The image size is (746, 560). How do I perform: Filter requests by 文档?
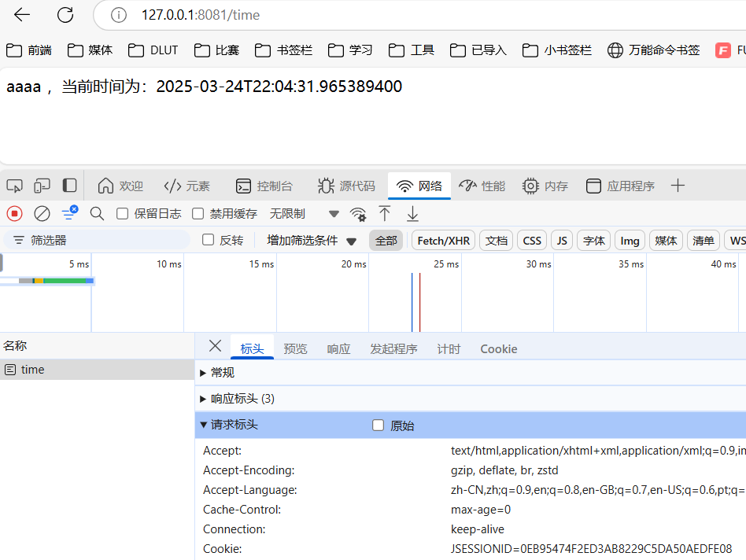coord(497,241)
